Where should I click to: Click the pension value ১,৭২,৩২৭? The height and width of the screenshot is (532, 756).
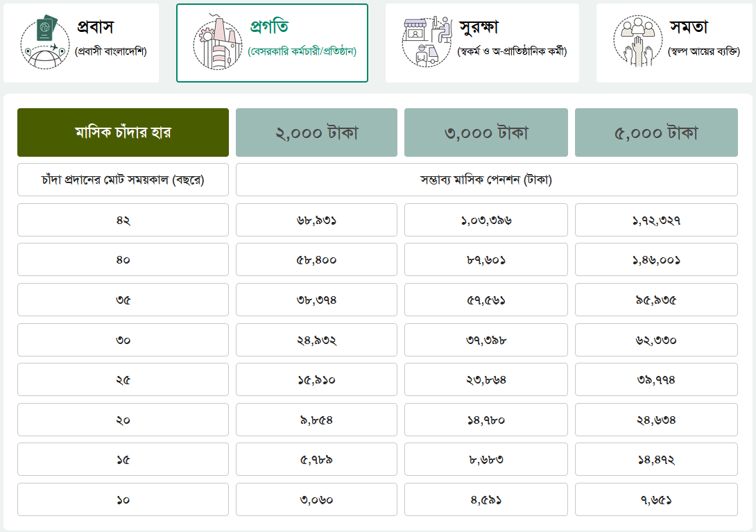point(656,220)
